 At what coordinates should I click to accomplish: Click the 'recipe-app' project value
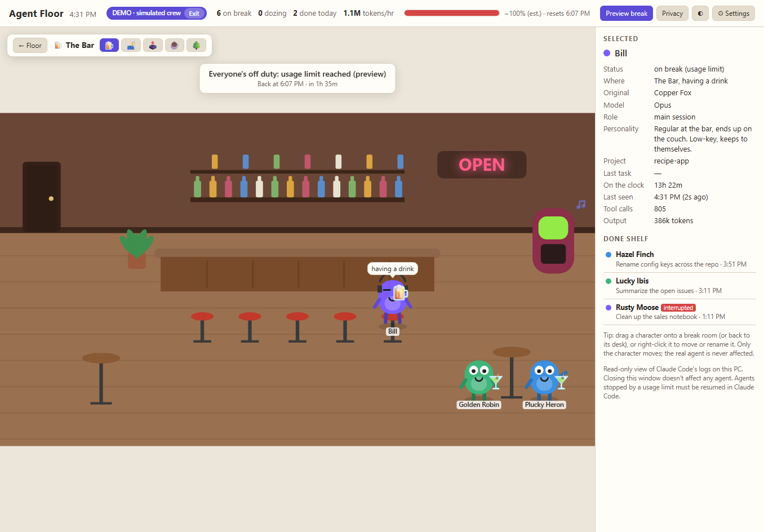672,161
